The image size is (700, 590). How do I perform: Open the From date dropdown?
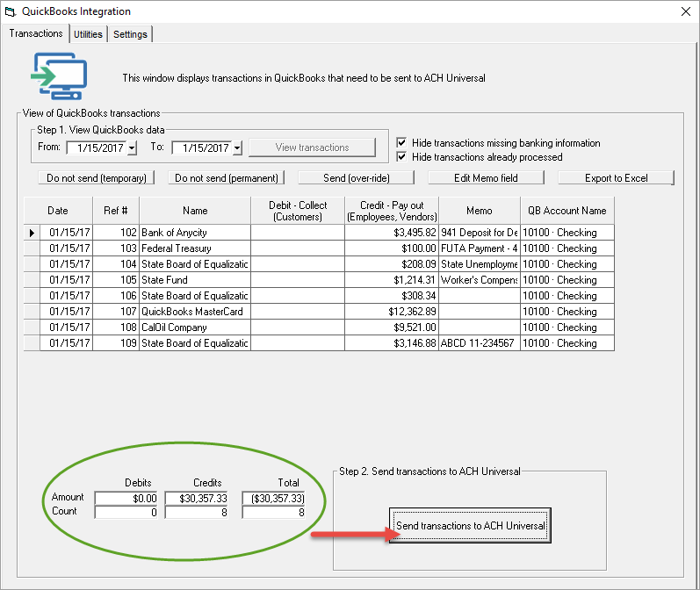132,147
